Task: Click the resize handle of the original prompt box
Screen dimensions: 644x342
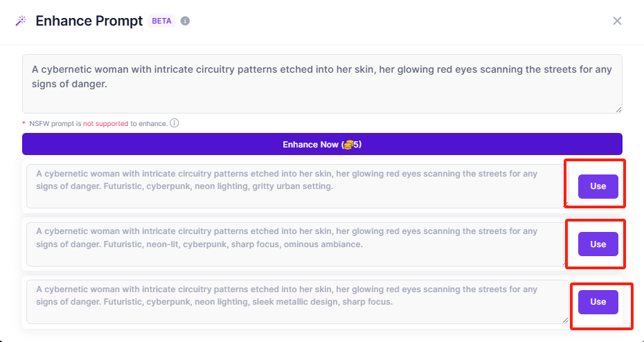Action: pyautogui.click(x=618, y=109)
